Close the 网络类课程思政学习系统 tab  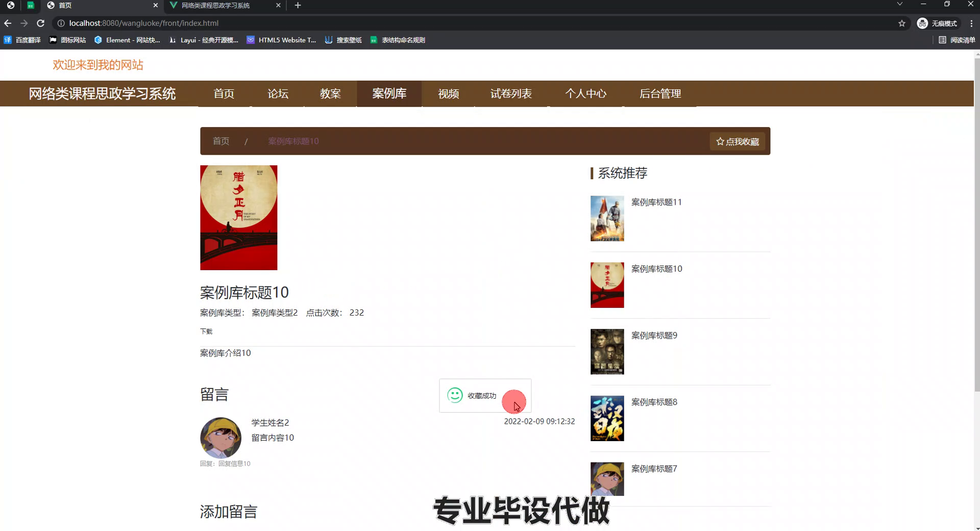click(278, 5)
